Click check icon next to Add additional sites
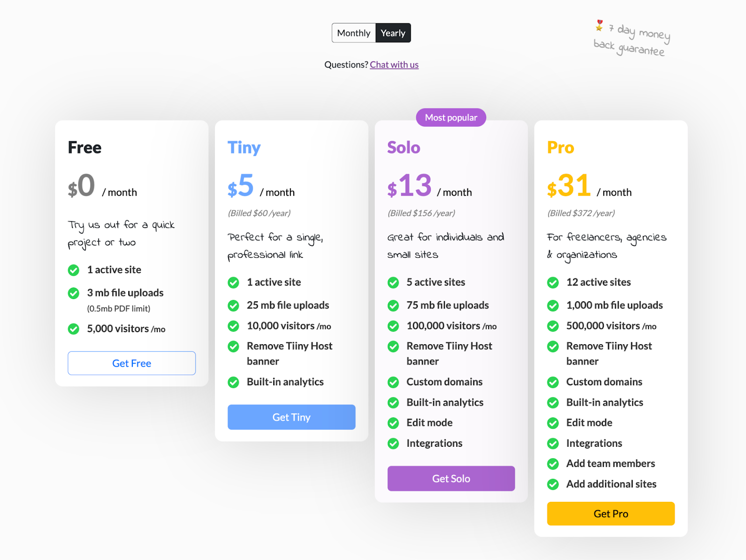The width and height of the screenshot is (746, 560). tap(553, 485)
